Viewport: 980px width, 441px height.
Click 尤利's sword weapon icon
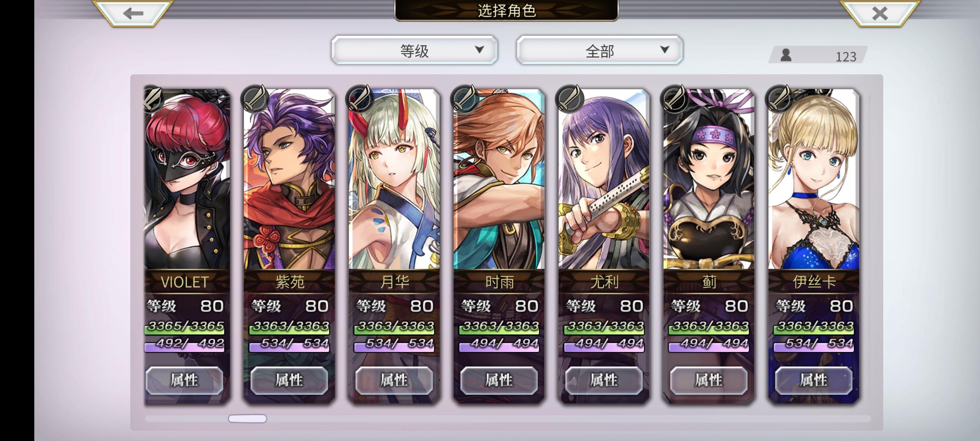tap(569, 99)
